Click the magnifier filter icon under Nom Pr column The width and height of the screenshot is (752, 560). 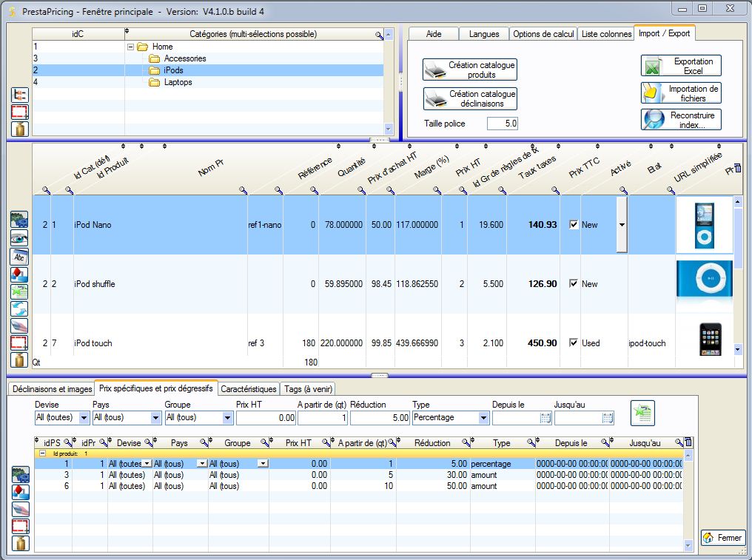pyautogui.click(x=244, y=191)
